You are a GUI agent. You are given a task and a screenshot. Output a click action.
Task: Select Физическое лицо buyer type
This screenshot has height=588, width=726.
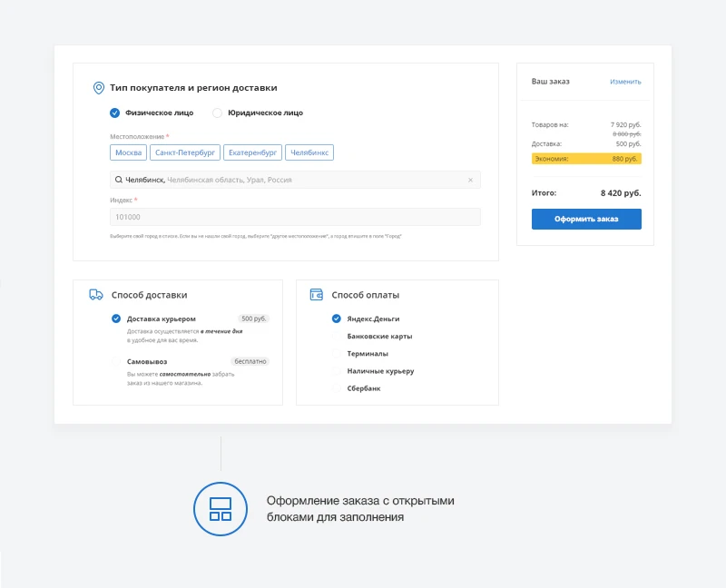point(115,113)
